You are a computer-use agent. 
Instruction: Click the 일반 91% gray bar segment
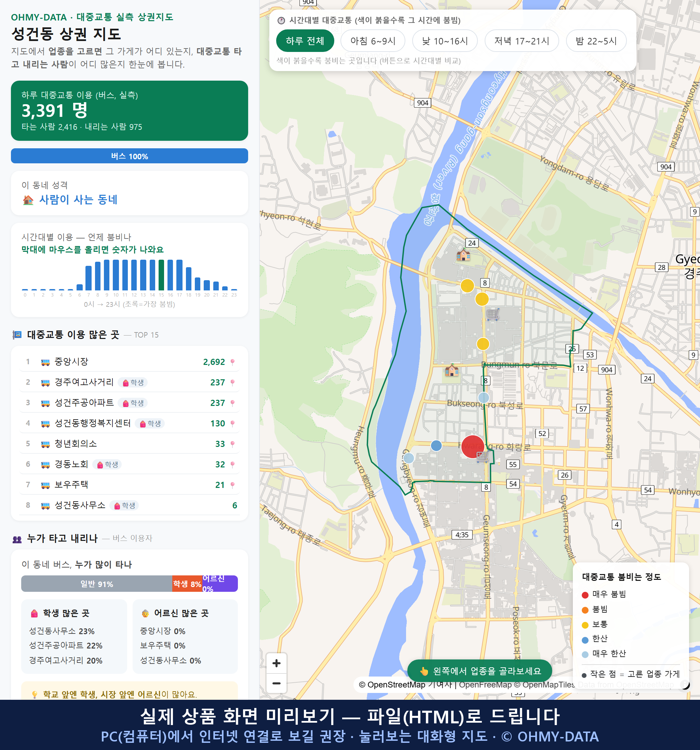click(97, 584)
